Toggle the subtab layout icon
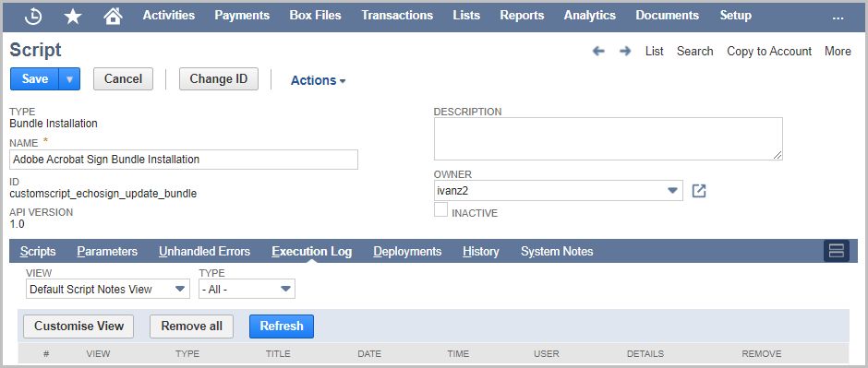The image size is (868, 368). pyautogui.click(x=837, y=252)
